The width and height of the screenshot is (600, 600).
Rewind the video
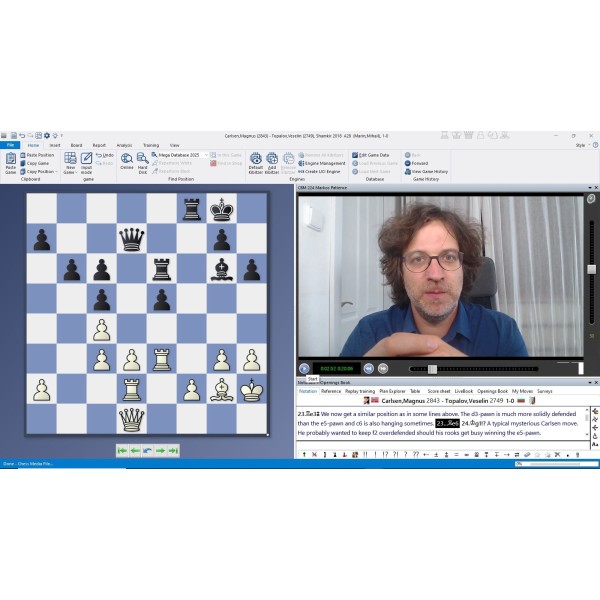368,368
